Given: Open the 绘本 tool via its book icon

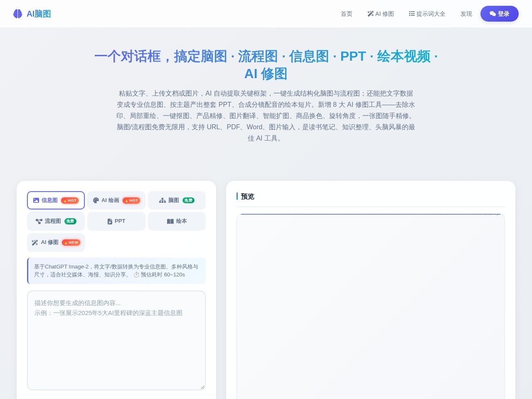Looking at the screenshot, I should (x=170, y=221).
